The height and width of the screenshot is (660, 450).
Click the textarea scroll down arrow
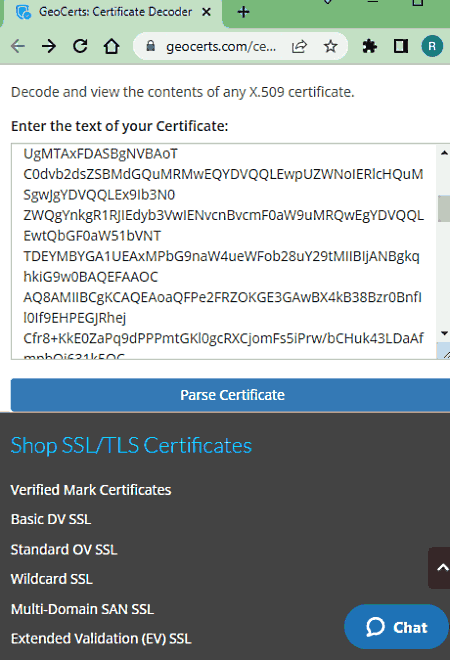click(x=444, y=333)
